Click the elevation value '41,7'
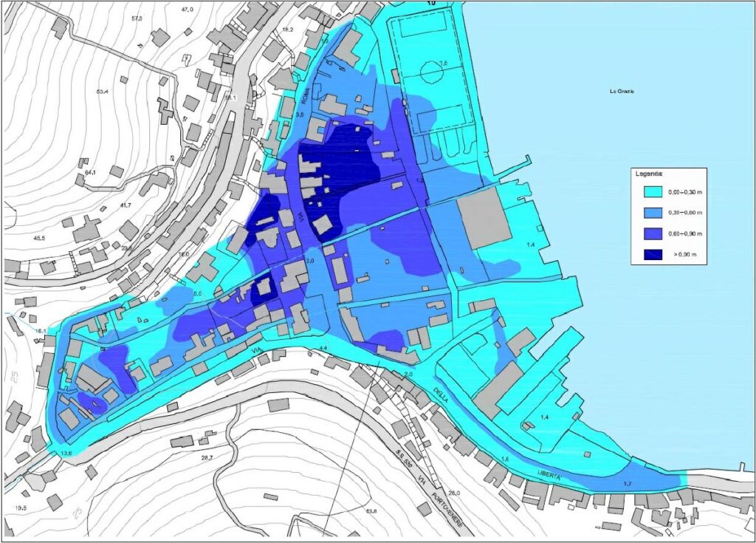This screenshot has height=543, width=756. click(x=126, y=205)
